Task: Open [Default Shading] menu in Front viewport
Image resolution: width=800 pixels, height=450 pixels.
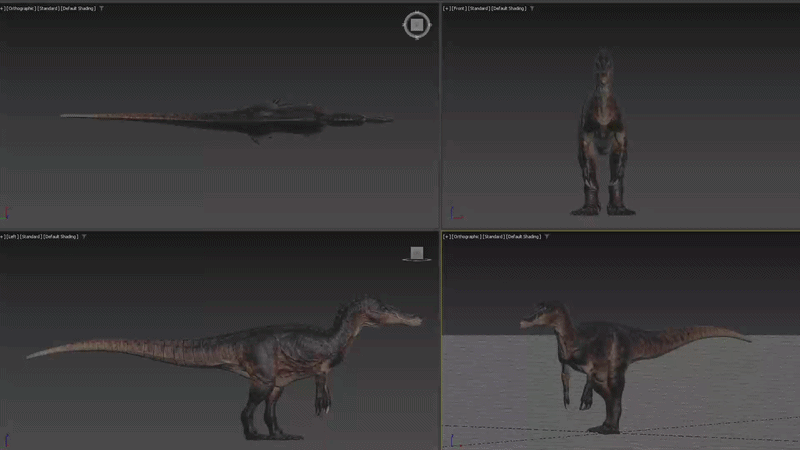Action: point(510,8)
